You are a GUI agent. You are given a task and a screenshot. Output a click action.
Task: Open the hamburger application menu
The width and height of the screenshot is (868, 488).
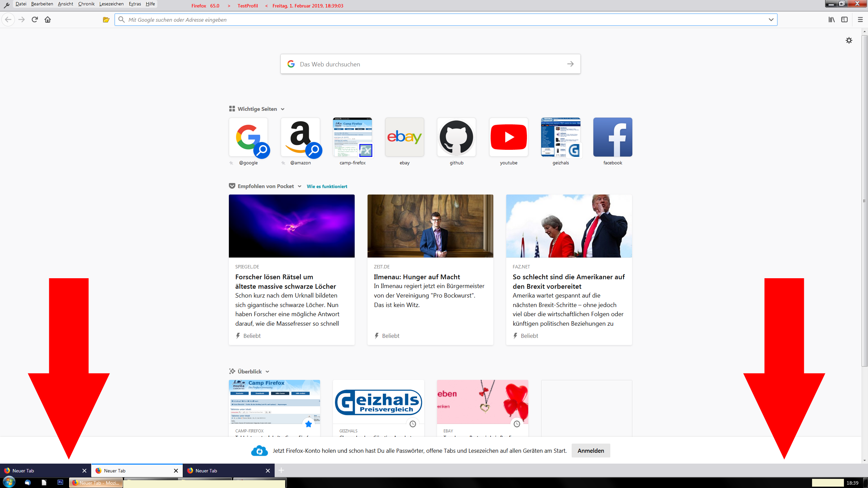pos(860,20)
